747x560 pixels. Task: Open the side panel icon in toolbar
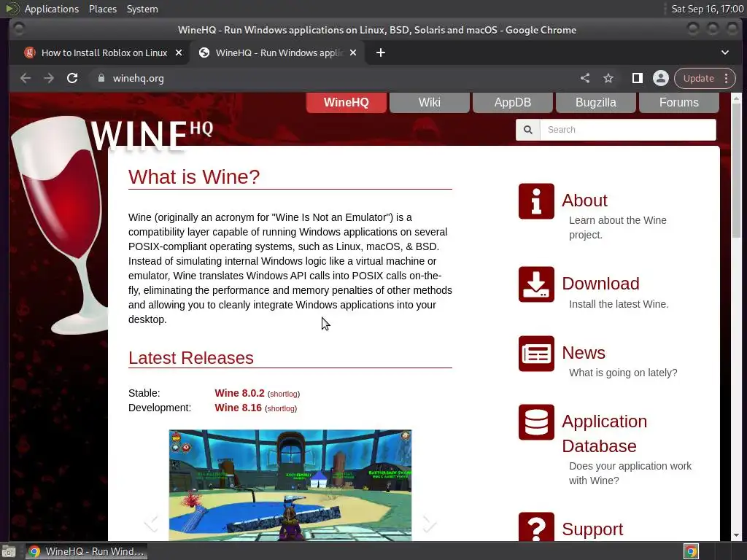click(637, 78)
